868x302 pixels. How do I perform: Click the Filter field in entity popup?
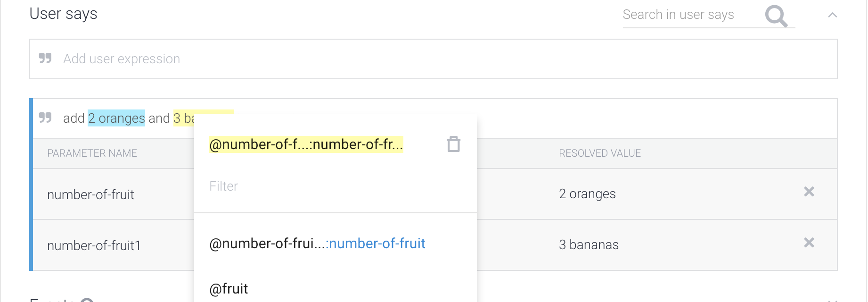pyautogui.click(x=330, y=186)
